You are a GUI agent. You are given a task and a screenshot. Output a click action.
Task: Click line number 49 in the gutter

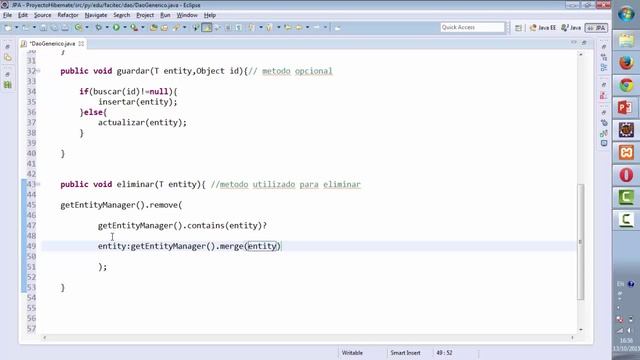point(31,246)
